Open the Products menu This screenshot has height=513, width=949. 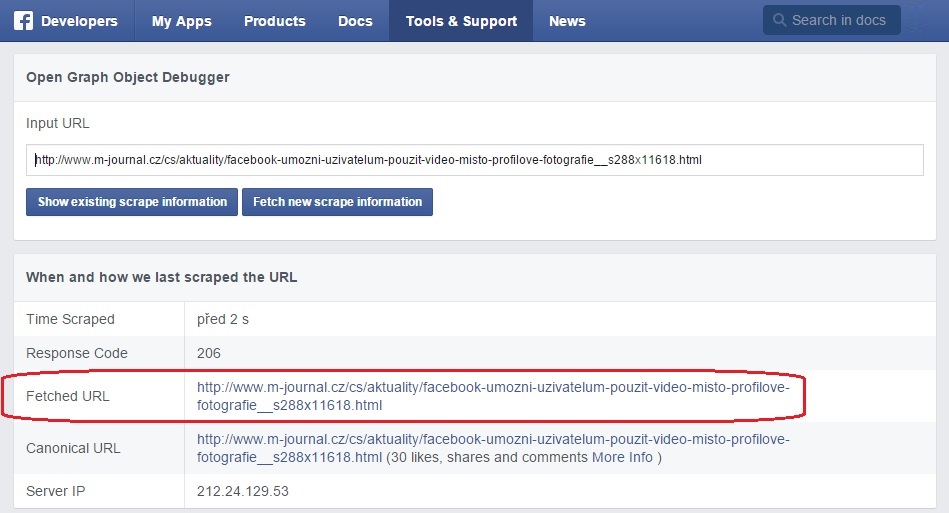point(275,21)
